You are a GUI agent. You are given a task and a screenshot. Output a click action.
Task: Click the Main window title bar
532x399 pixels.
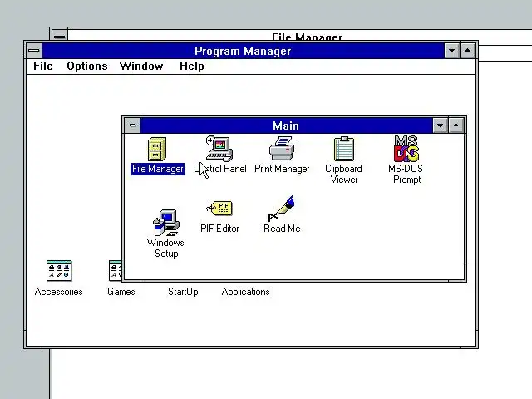pyautogui.click(x=286, y=126)
